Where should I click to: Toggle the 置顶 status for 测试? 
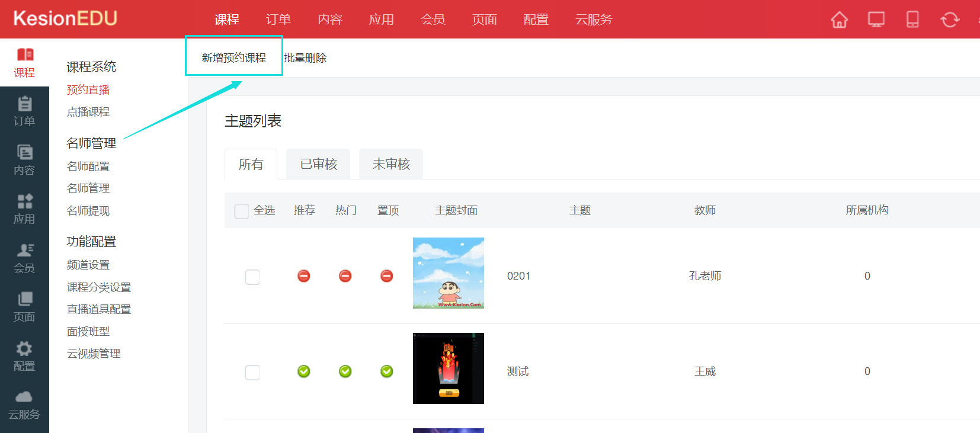click(387, 371)
